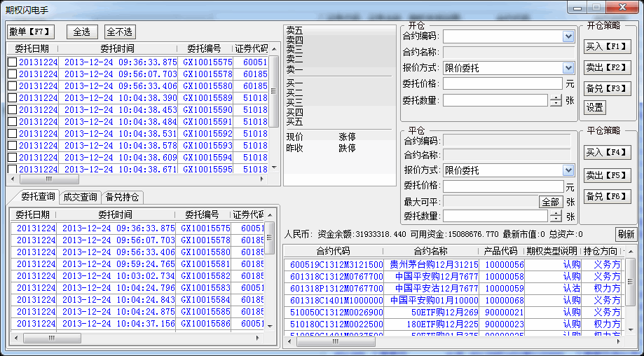Tick checkbox for order GX10015591
This screenshot has height=356, width=644.
point(13,122)
